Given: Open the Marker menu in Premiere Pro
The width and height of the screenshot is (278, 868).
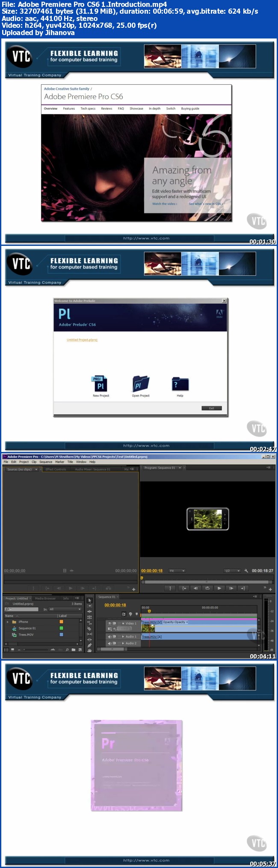Looking at the screenshot, I should coord(59,462).
